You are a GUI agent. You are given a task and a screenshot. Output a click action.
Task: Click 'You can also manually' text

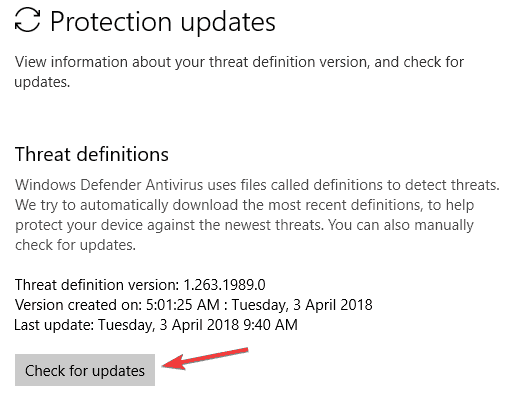coord(401,225)
